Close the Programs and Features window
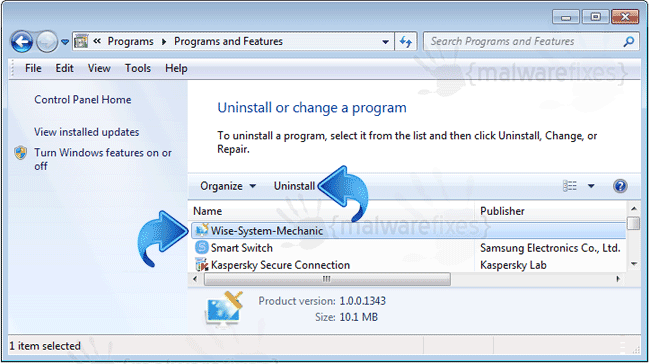 click(x=625, y=17)
